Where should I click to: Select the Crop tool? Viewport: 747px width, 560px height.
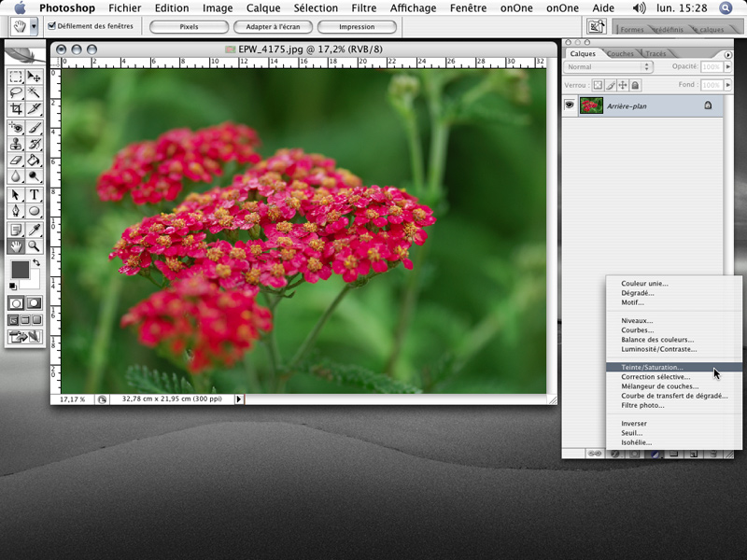click(16, 108)
